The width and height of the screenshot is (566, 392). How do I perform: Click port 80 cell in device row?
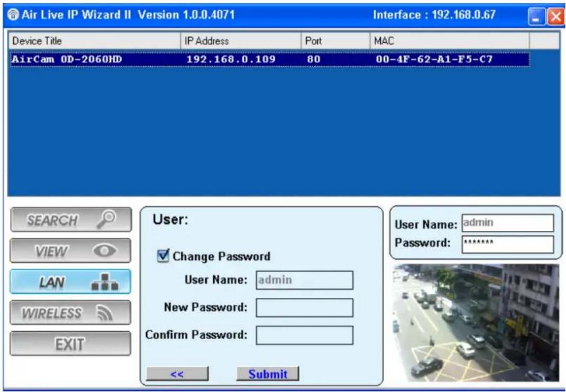(314, 59)
